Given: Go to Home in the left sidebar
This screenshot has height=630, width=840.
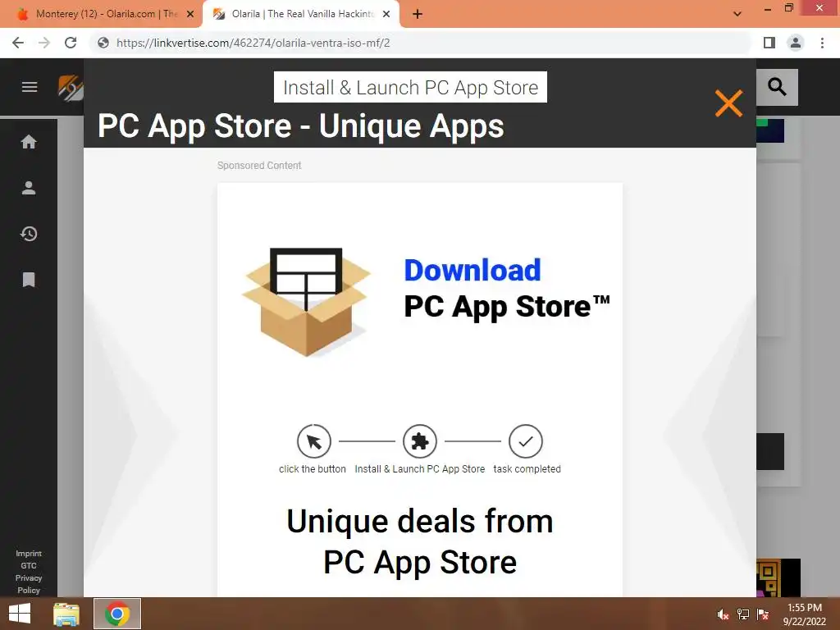Looking at the screenshot, I should [29, 142].
